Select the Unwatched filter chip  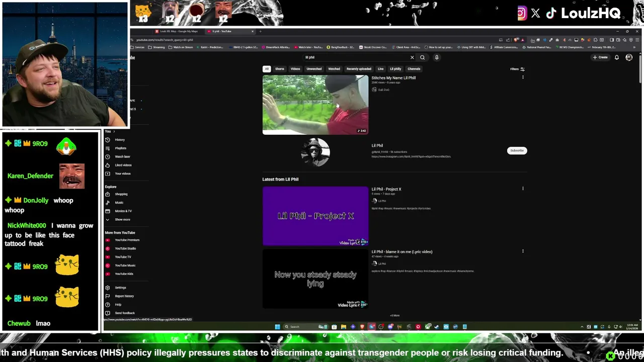click(x=314, y=69)
